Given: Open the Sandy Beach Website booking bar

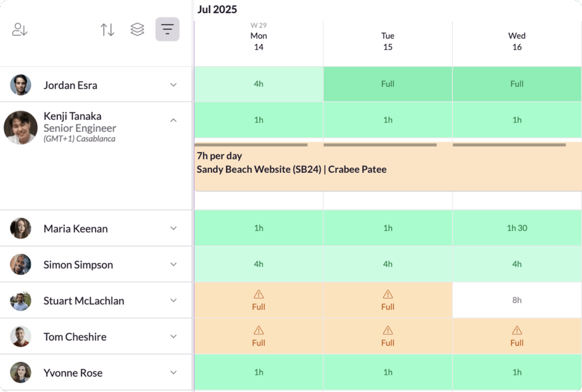Looking at the screenshot, I should pyautogui.click(x=388, y=168).
